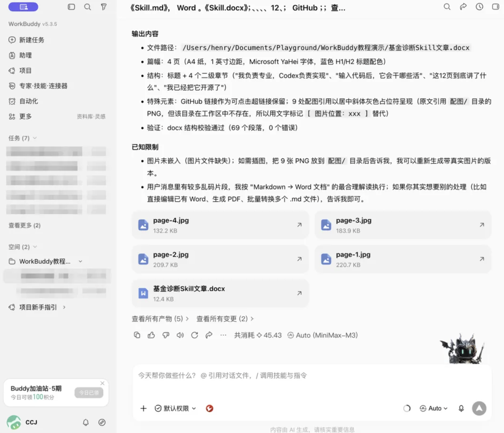
Task: Copy the response with copy icon
Action: (137, 335)
